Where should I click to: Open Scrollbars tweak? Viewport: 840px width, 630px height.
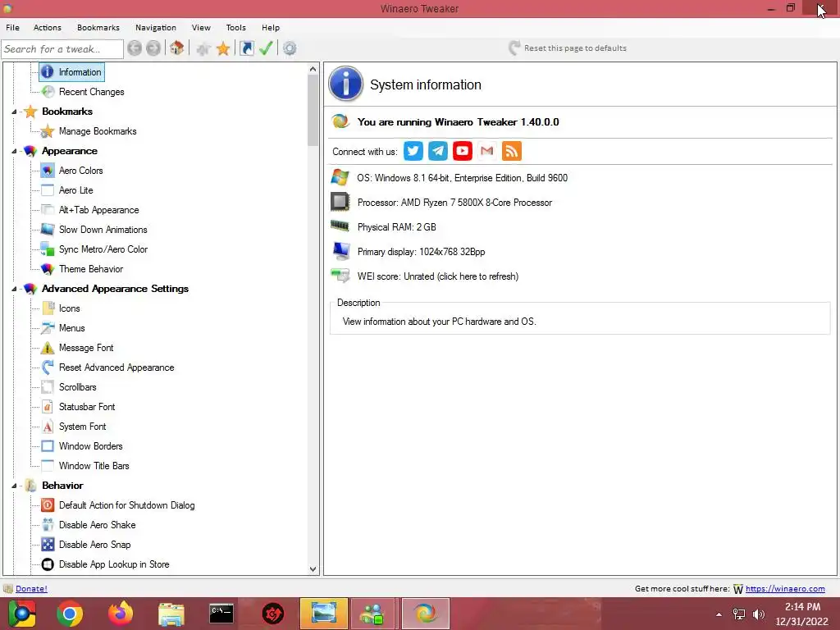[78, 387]
